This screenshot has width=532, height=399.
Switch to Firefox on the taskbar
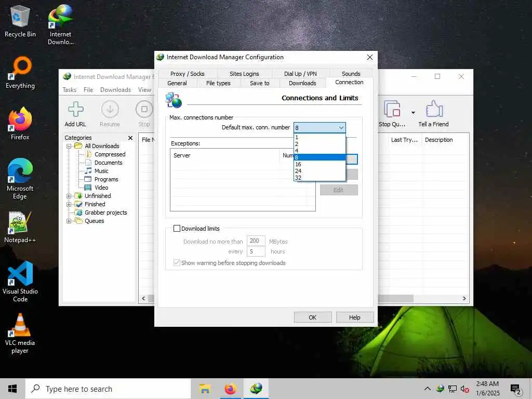tap(230, 389)
